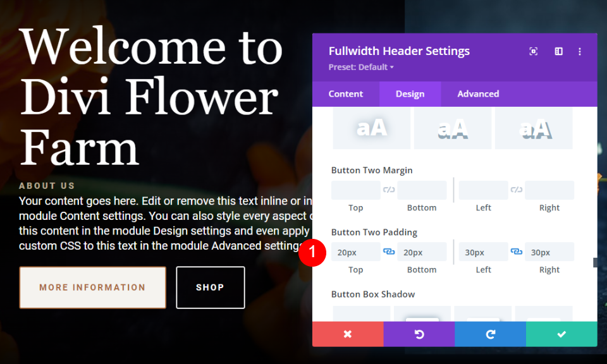
Task: Open the Advanced tab
Action: coord(478,94)
